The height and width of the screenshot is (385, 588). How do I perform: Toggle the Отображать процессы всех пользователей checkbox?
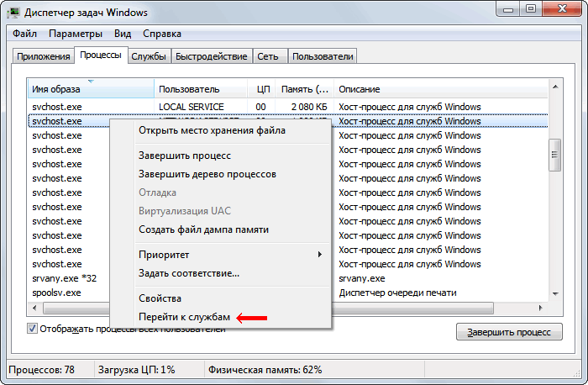click(x=34, y=329)
